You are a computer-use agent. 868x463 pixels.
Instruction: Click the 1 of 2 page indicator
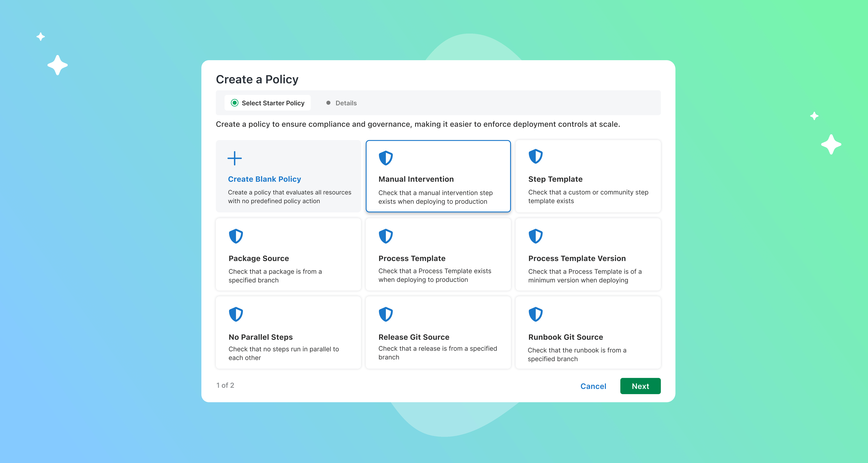pyautogui.click(x=225, y=385)
